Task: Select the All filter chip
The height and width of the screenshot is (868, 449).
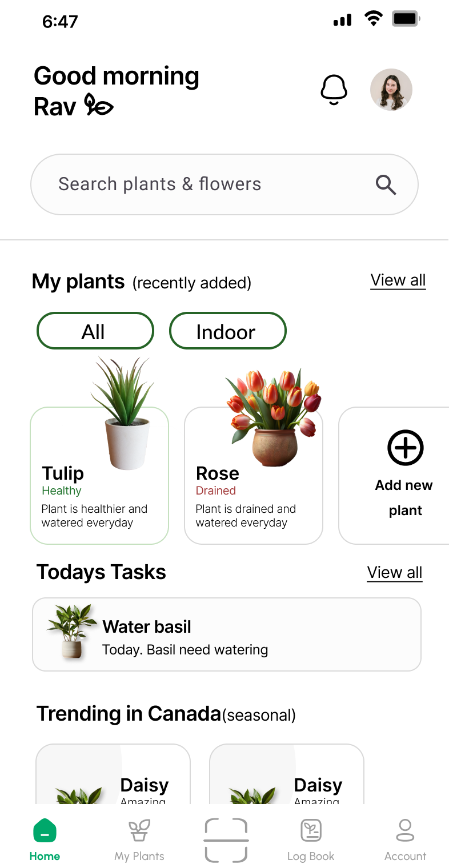Action: pos(95,331)
